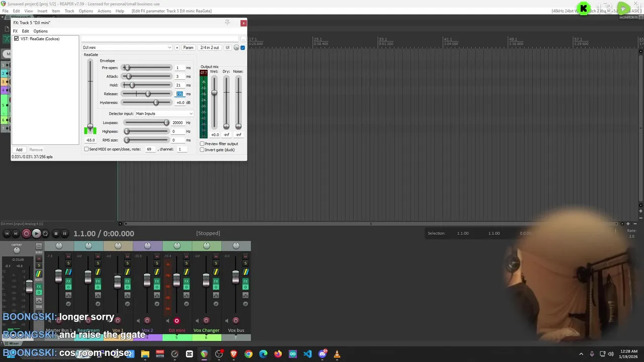Click the Wet output mix fader
644x362 pixels.
(214, 93)
